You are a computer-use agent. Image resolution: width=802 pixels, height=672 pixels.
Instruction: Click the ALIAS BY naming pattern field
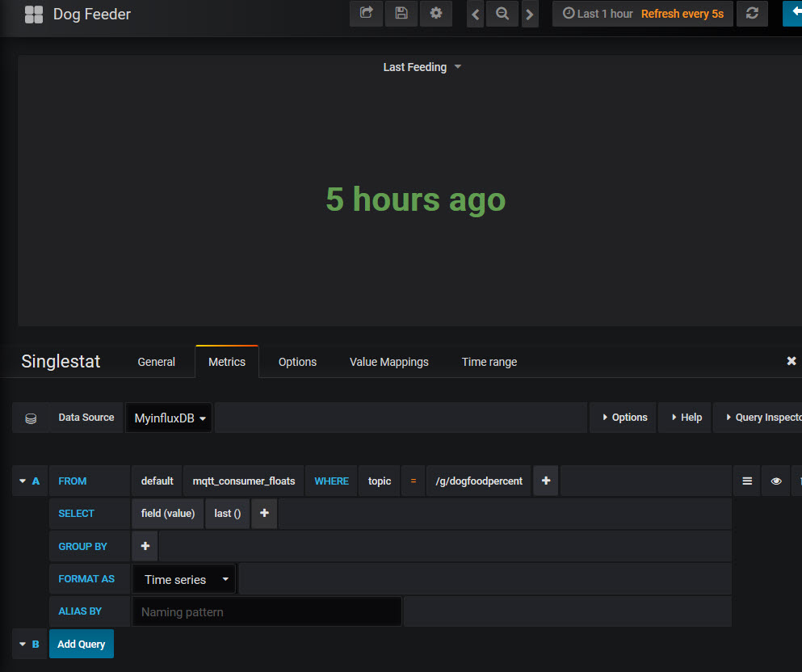267,611
